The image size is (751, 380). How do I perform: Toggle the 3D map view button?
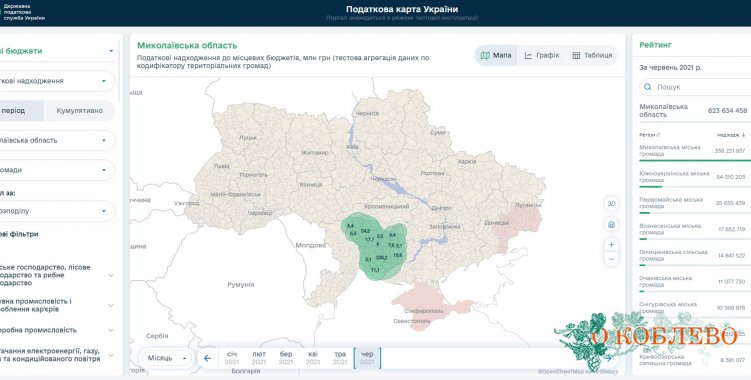coord(611,204)
